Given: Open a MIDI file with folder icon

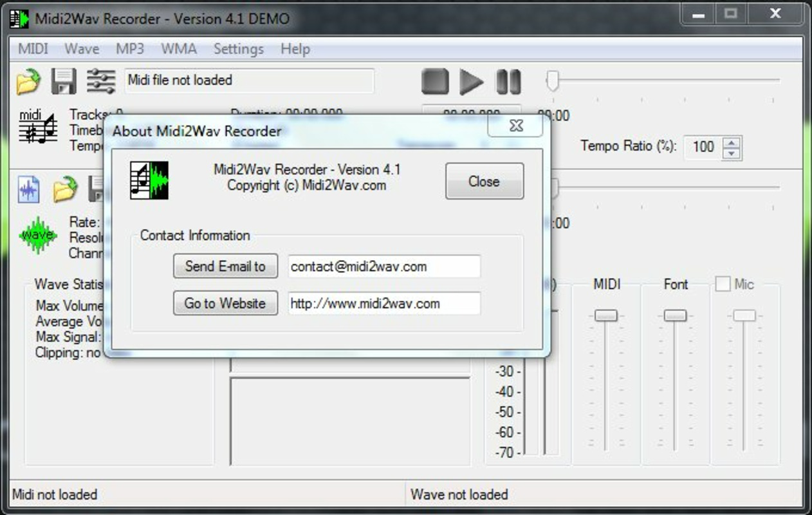Looking at the screenshot, I should 28,82.
